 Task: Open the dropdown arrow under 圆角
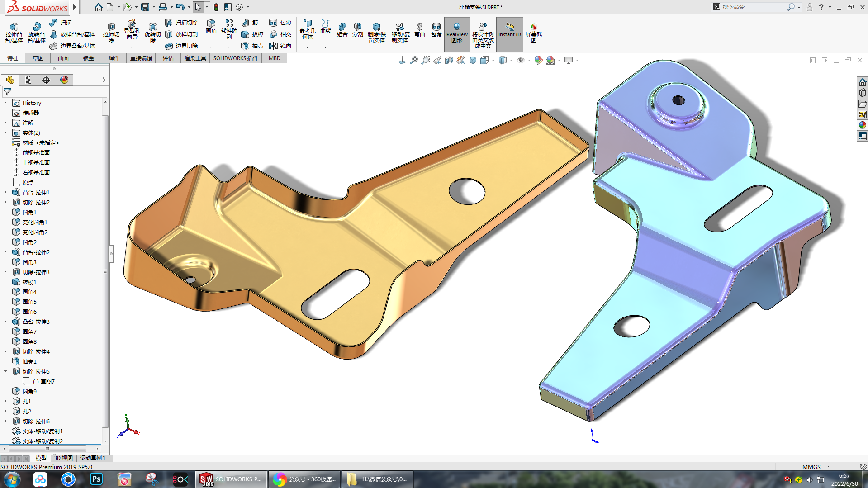click(x=211, y=47)
